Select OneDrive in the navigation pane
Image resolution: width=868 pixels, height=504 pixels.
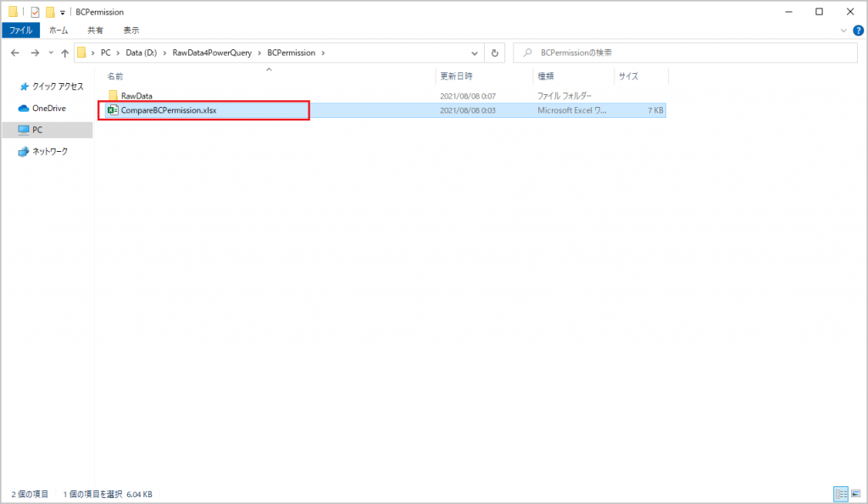tap(48, 109)
